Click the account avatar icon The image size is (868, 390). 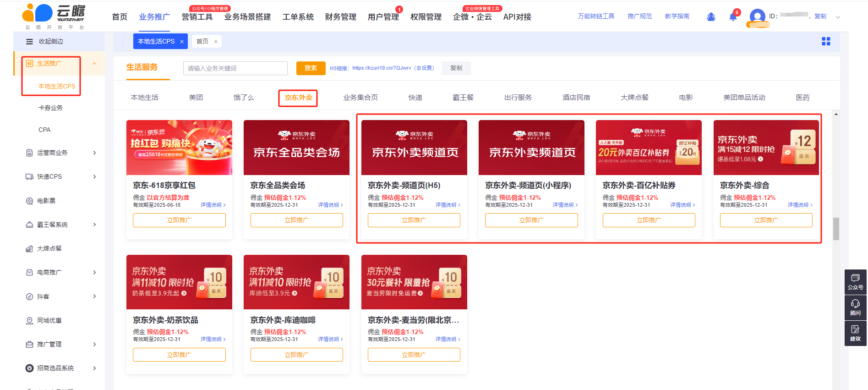click(758, 17)
